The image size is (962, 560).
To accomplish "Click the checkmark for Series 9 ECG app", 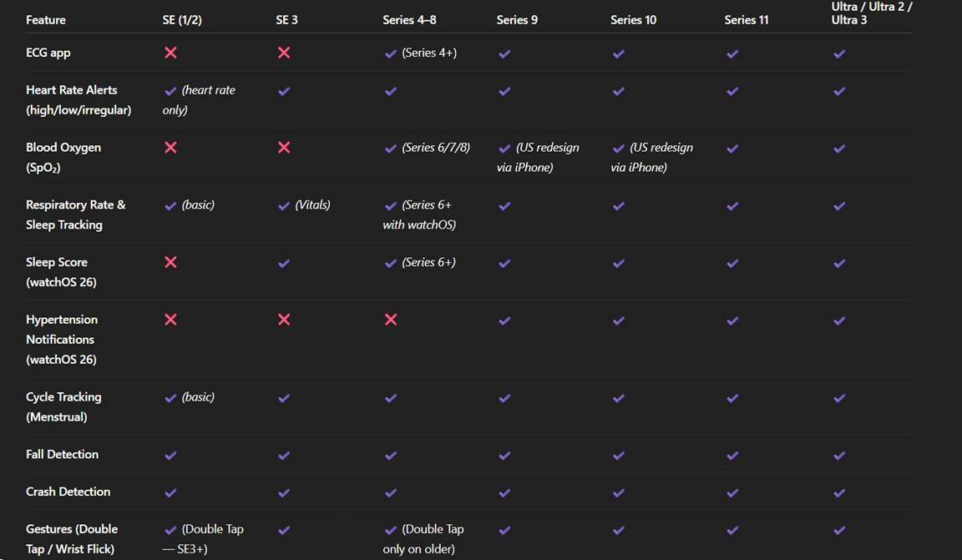I will click(x=504, y=53).
